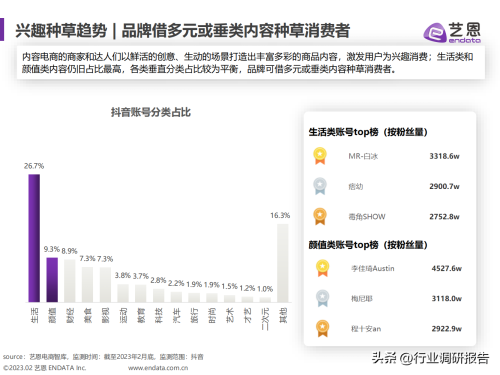This screenshot has height=375, width=500.
Task: Click the 科技 bar in the chart
Action: click(x=159, y=296)
